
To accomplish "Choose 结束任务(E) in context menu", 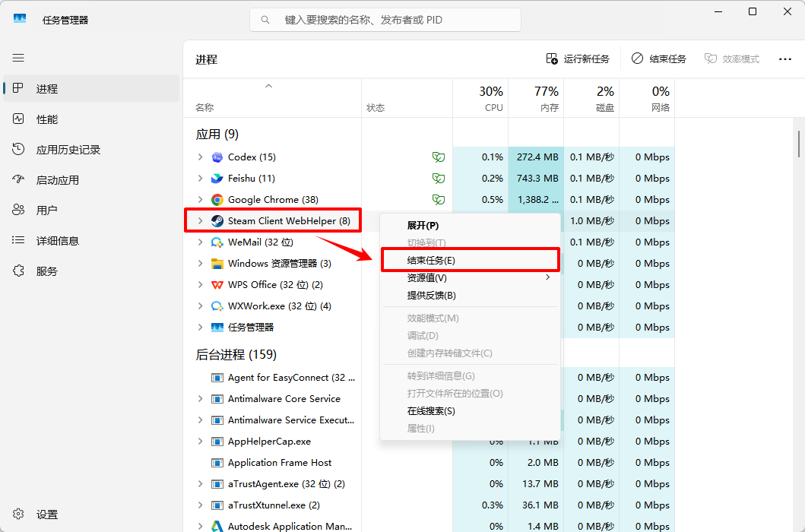I will click(471, 261).
